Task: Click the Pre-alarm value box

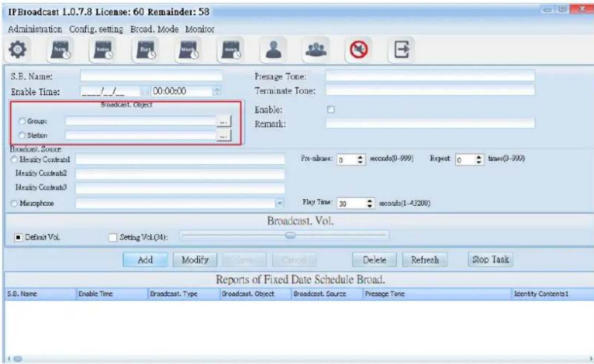Action: click(x=347, y=160)
